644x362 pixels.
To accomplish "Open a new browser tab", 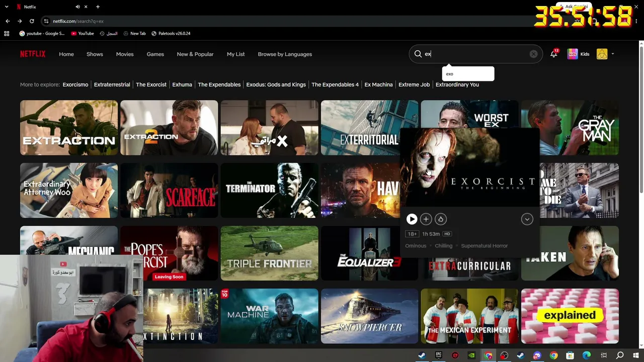I will (98, 7).
